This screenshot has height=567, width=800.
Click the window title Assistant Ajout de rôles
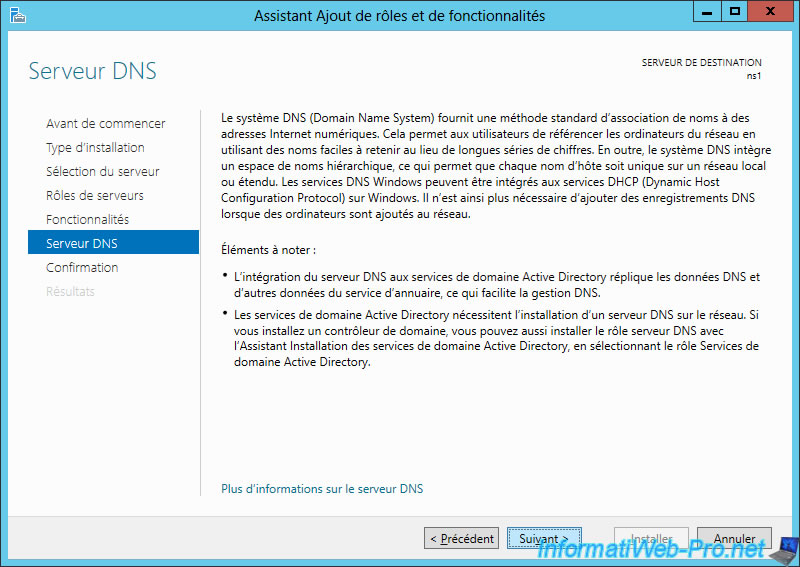pyautogui.click(x=399, y=16)
